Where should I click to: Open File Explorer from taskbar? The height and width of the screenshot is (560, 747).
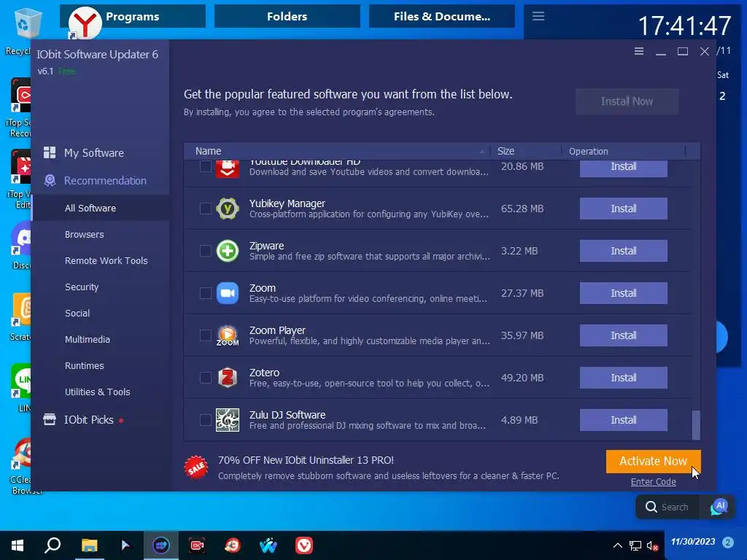tap(89, 545)
